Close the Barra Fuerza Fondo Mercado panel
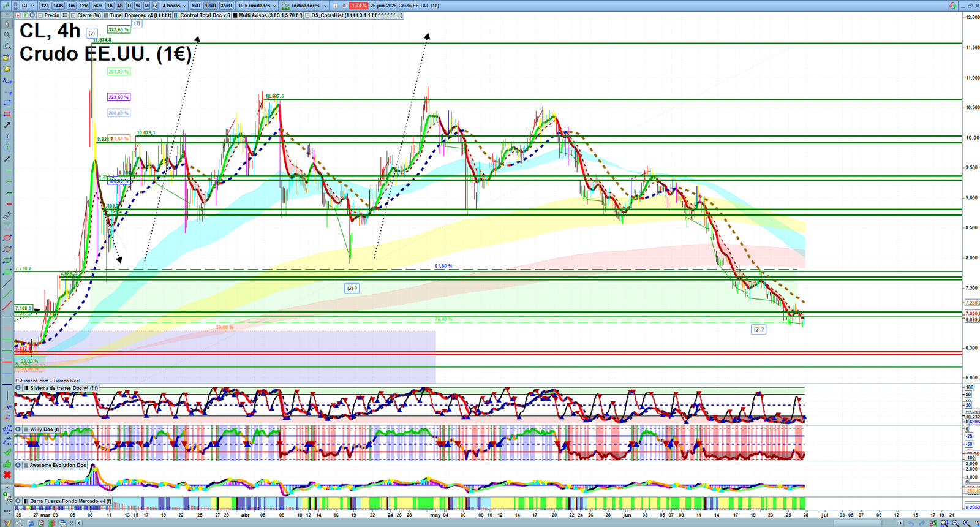 pos(18,501)
